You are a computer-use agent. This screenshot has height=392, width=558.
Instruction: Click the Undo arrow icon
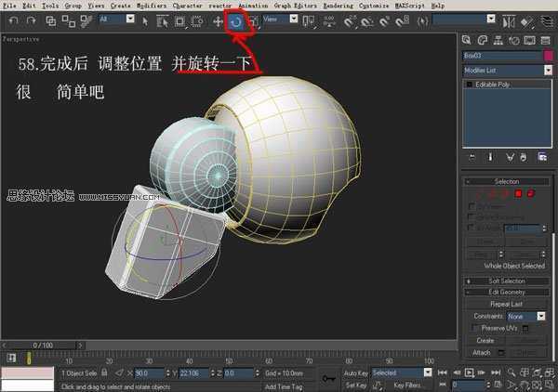(14, 20)
